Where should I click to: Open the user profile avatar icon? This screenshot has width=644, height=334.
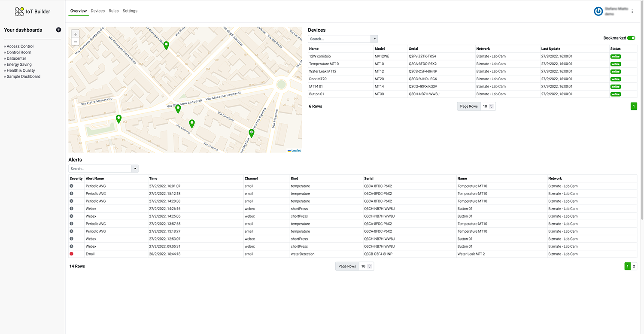[598, 11]
